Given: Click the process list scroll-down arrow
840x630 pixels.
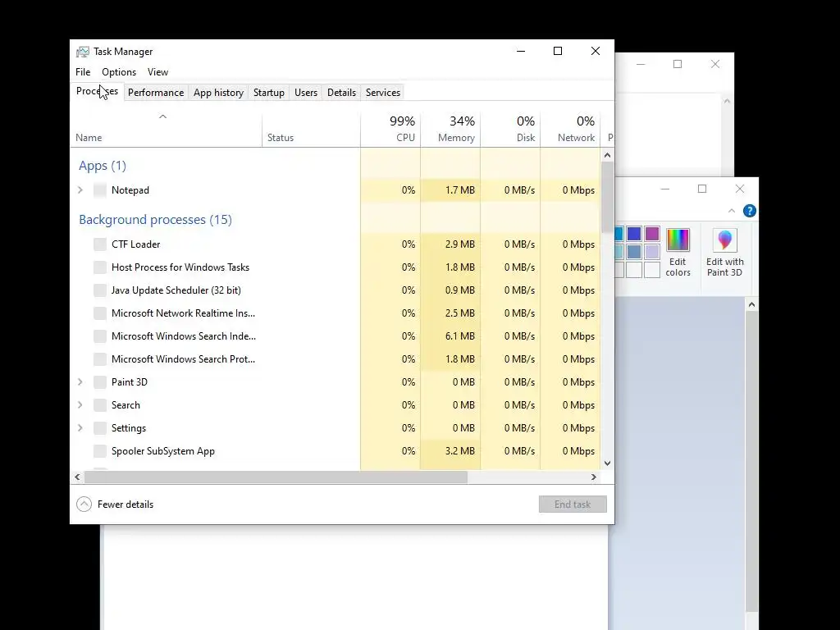Looking at the screenshot, I should [607, 463].
